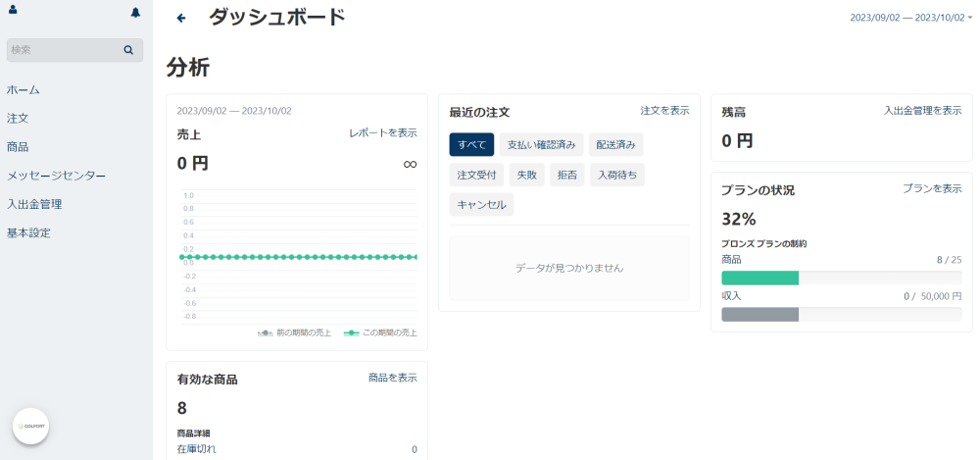Select the すべて order filter
980x460 pixels.
472,144
